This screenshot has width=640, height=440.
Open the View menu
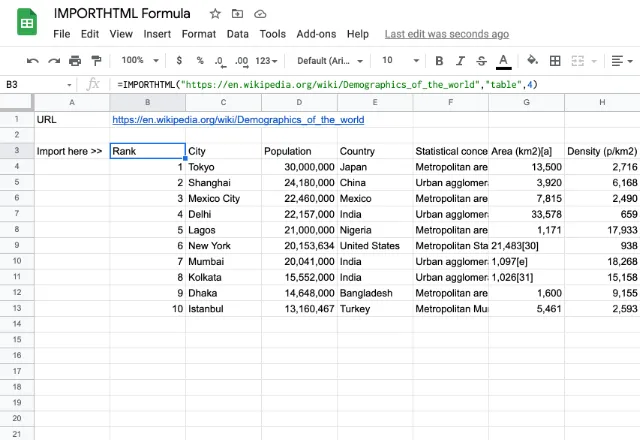121,34
